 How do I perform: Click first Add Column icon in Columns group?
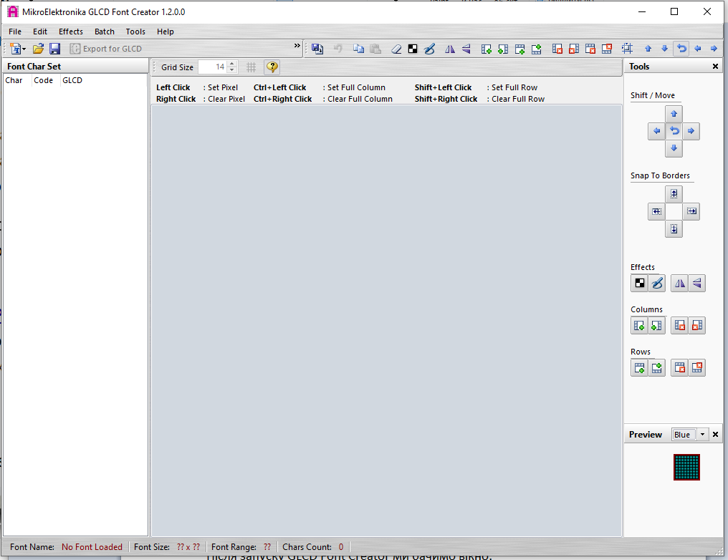(x=639, y=326)
